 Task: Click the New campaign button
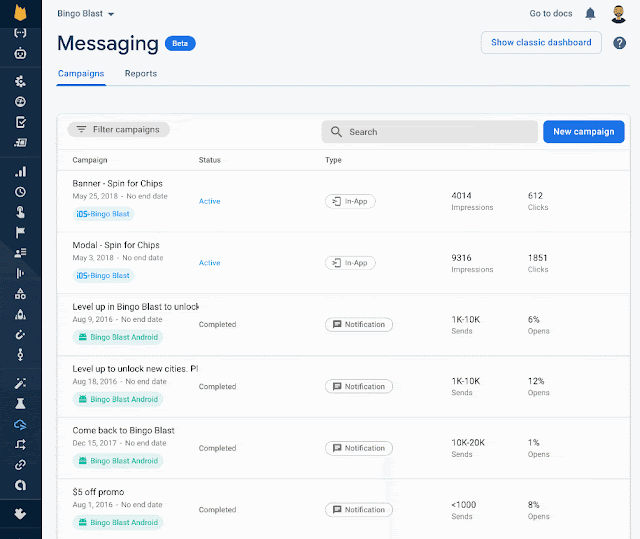tap(583, 132)
